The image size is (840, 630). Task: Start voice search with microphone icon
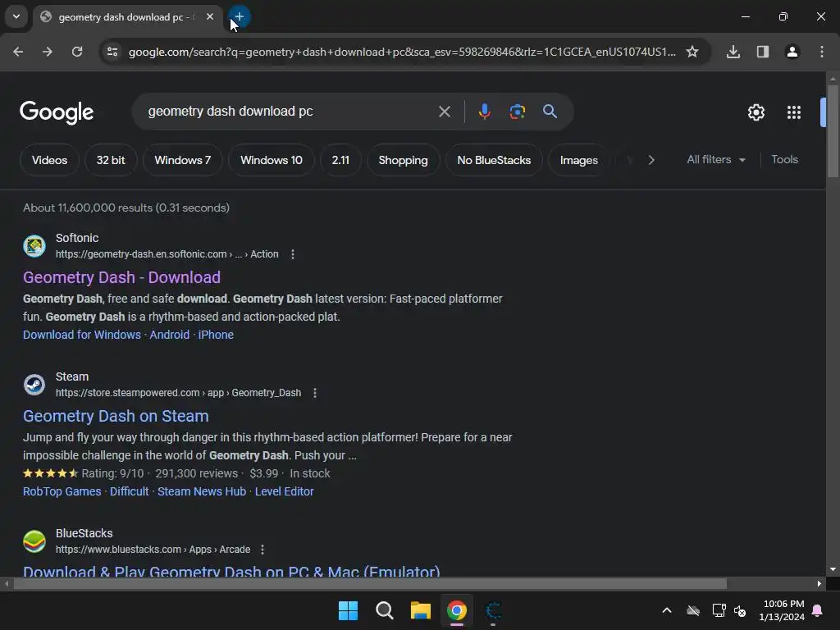[x=485, y=112]
